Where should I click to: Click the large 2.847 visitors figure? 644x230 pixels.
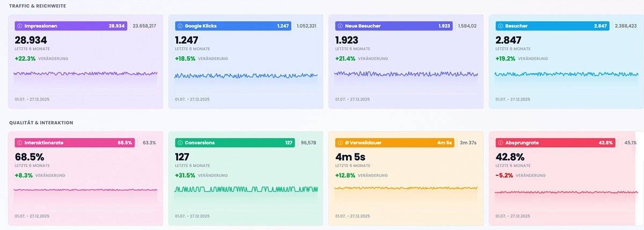(509, 40)
